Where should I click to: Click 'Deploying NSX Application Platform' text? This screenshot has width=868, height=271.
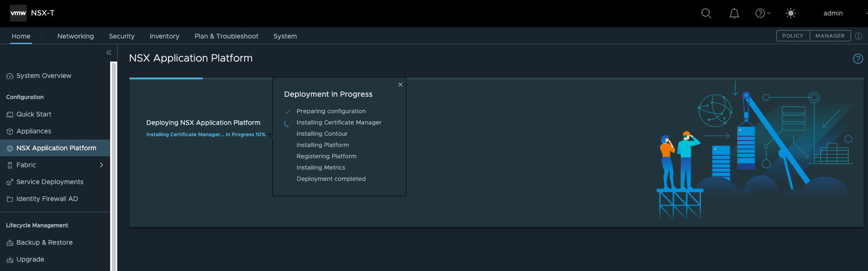click(x=203, y=123)
